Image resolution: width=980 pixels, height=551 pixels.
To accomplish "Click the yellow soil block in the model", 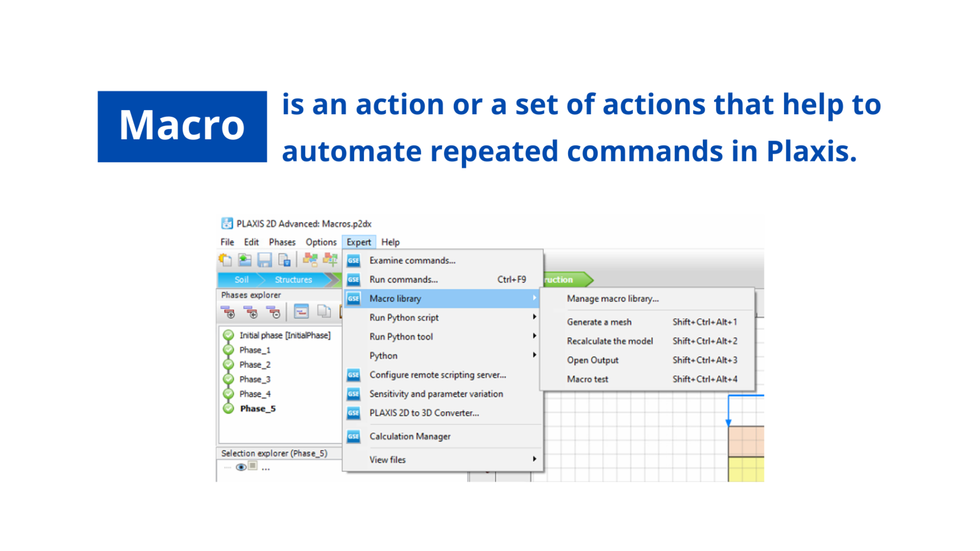I will [745, 469].
